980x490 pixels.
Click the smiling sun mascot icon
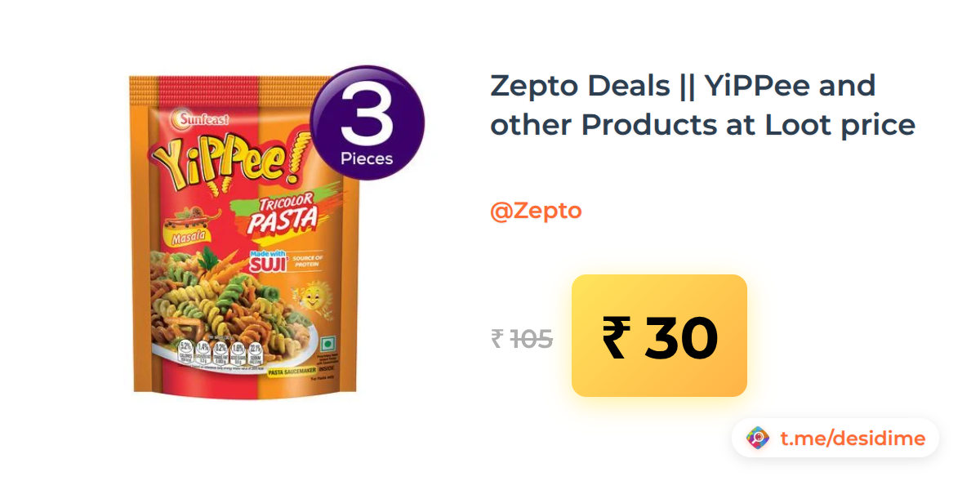[x=309, y=294]
